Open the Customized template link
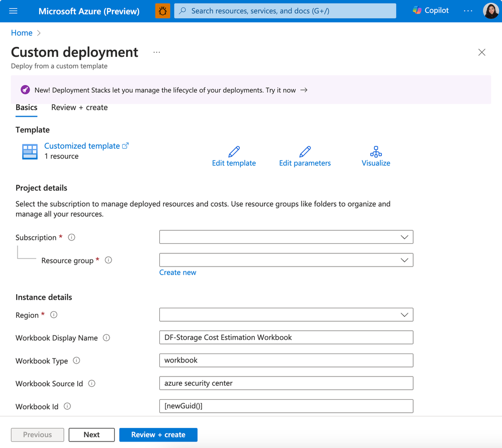The image size is (502, 448). click(x=86, y=146)
